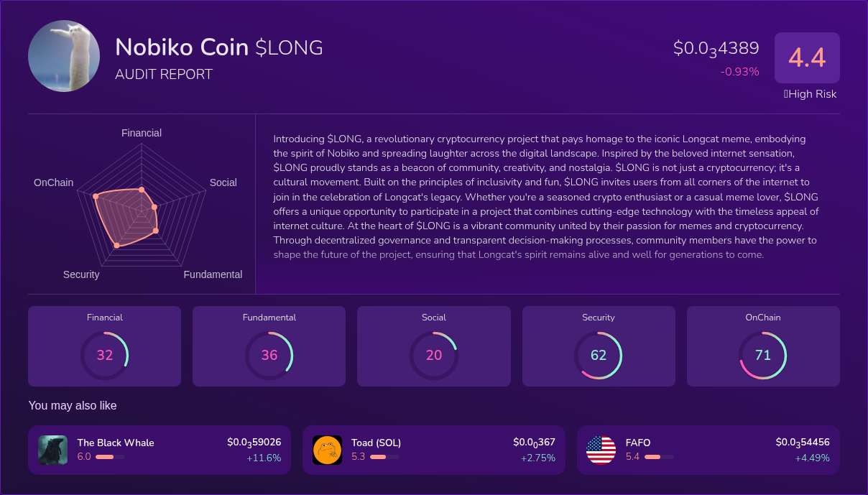The image size is (868, 495).
Task: Select the Toad (SOL) token name
Action: point(375,443)
